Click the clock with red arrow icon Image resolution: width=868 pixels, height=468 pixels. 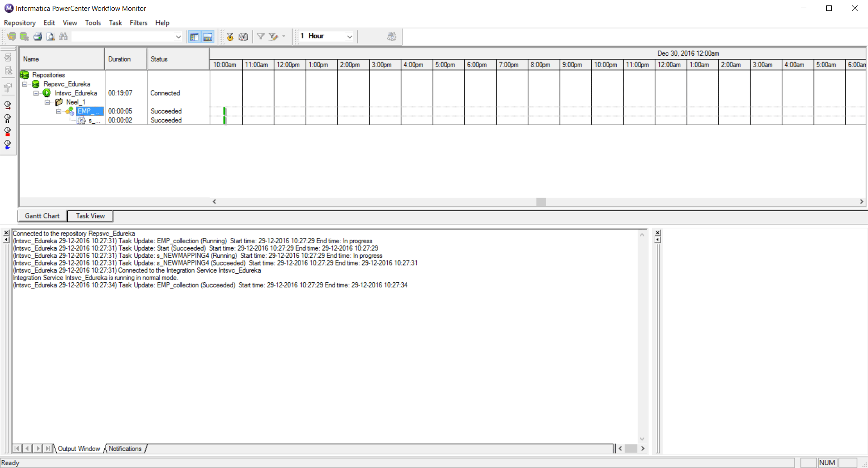pos(8,105)
